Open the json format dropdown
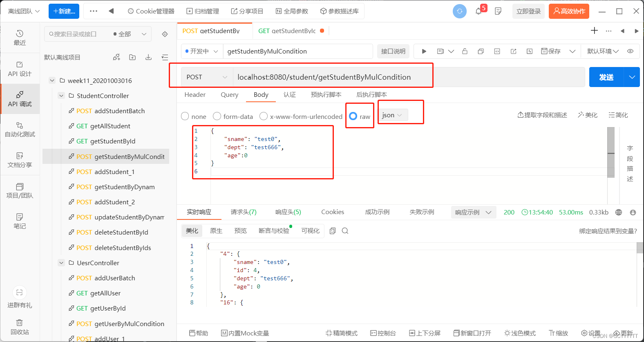 [393, 115]
